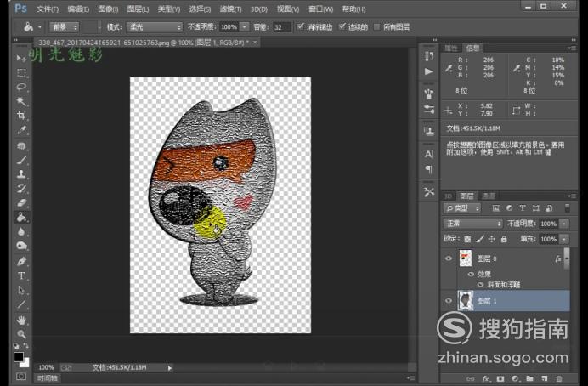Switch to the 属性 properties tab
Image resolution: width=588 pixels, height=386 pixels.
click(x=450, y=48)
